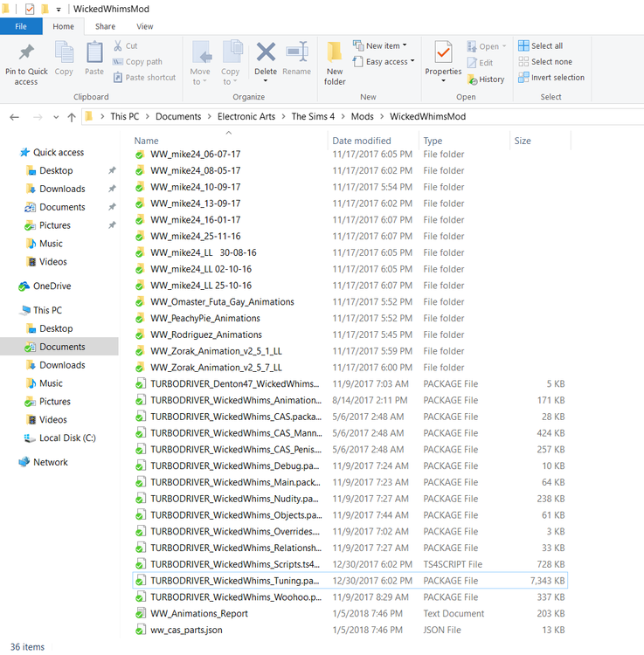Select Videos under This PC
Image resolution: width=644 pixels, height=655 pixels.
46,419
